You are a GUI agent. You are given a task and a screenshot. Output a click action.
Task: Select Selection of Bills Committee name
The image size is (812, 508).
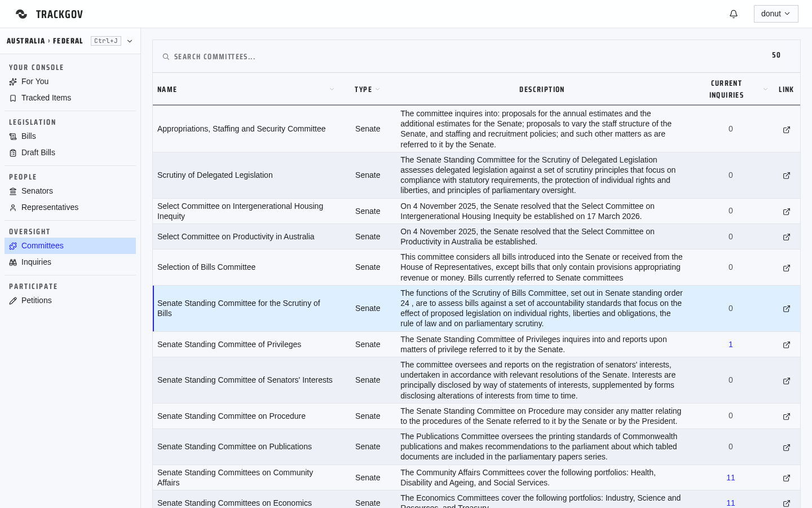tap(206, 267)
